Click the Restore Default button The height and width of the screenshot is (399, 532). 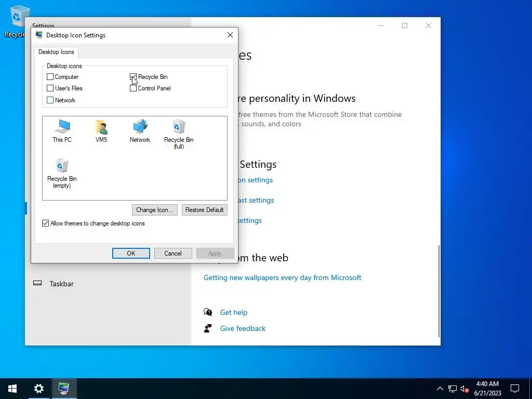pyautogui.click(x=205, y=210)
